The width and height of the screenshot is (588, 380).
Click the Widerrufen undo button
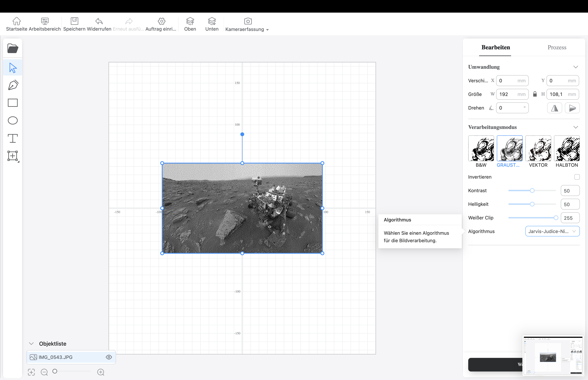(x=99, y=24)
